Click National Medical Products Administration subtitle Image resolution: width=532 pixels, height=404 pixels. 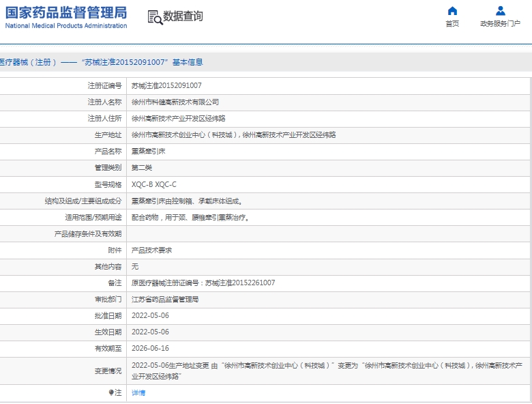66,26
